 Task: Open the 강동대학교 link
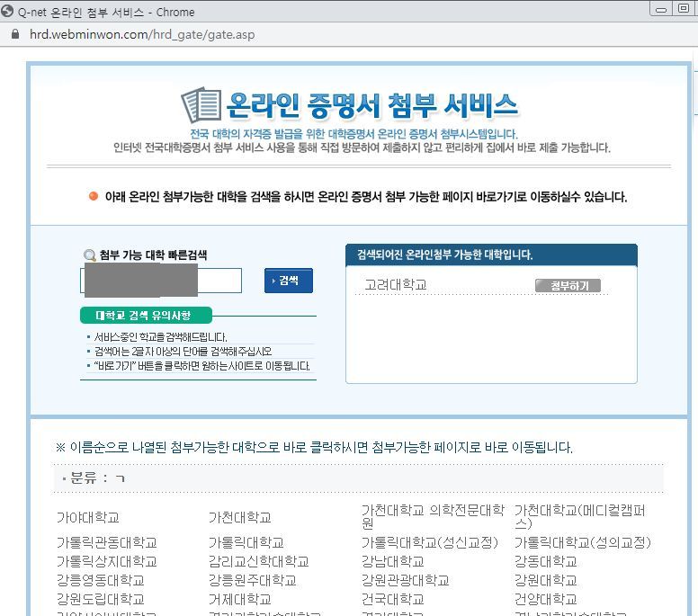click(545, 561)
